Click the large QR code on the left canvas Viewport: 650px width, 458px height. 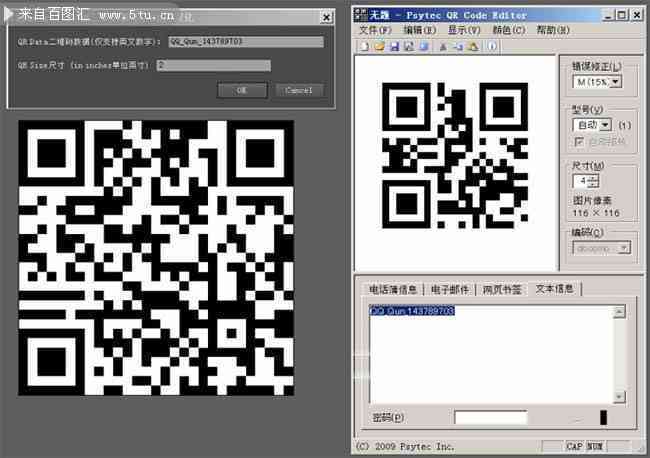[x=156, y=258]
